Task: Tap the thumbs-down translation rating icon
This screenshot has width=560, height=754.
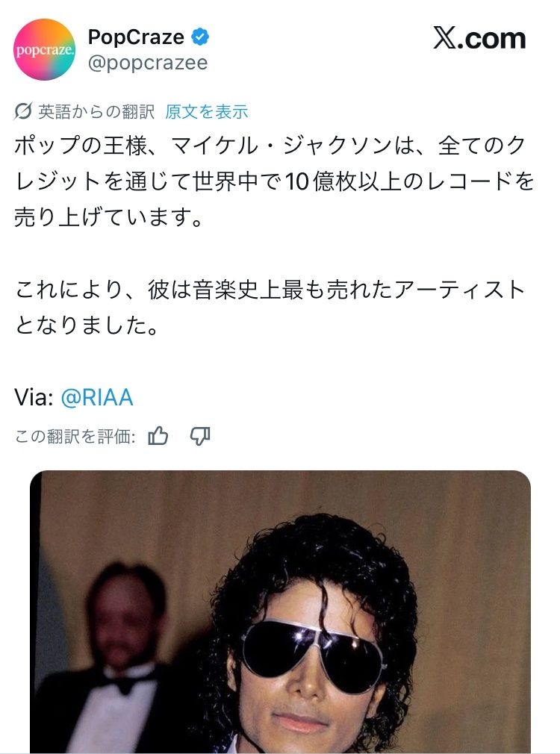Action: tap(200, 436)
